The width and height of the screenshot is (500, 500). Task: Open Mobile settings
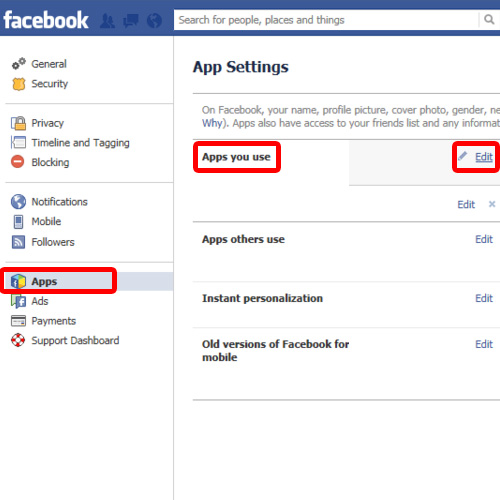point(46,221)
